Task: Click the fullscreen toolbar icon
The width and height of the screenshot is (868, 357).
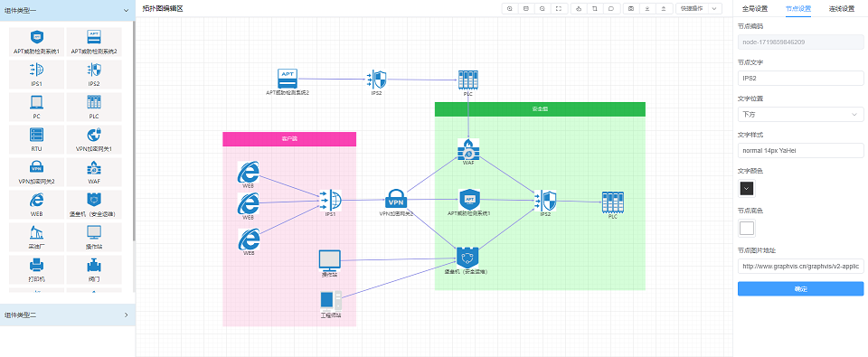Action: pyautogui.click(x=559, y=8)
